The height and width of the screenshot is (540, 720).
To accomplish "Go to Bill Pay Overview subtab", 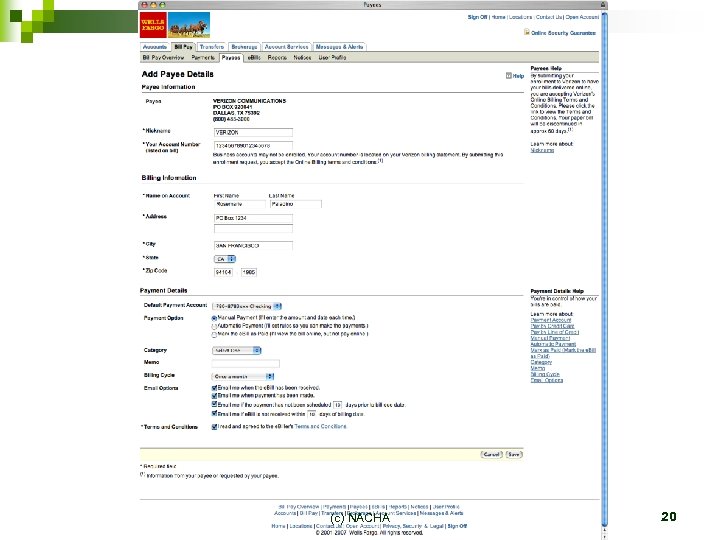I will point(163,58).
